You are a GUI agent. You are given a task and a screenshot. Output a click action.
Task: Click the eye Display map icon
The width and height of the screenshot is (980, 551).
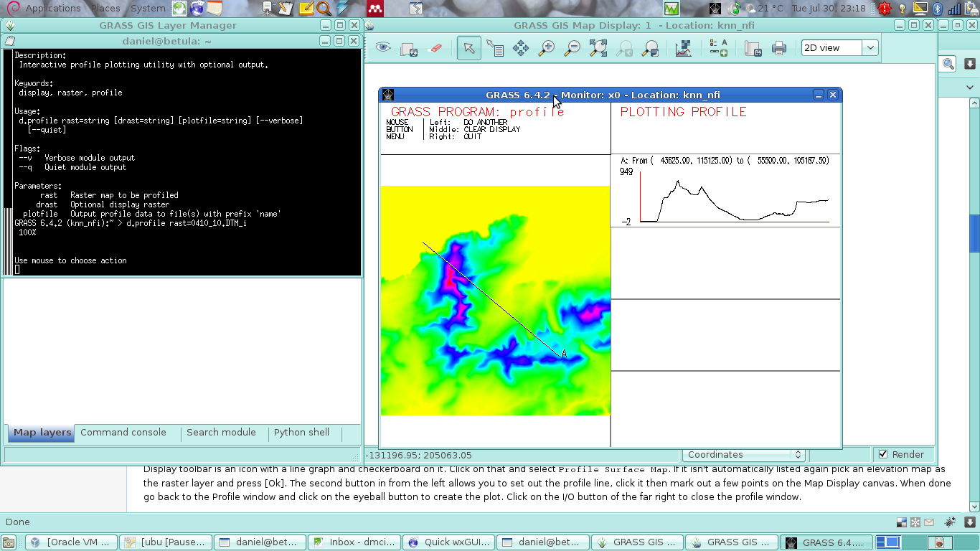[383, 48]
